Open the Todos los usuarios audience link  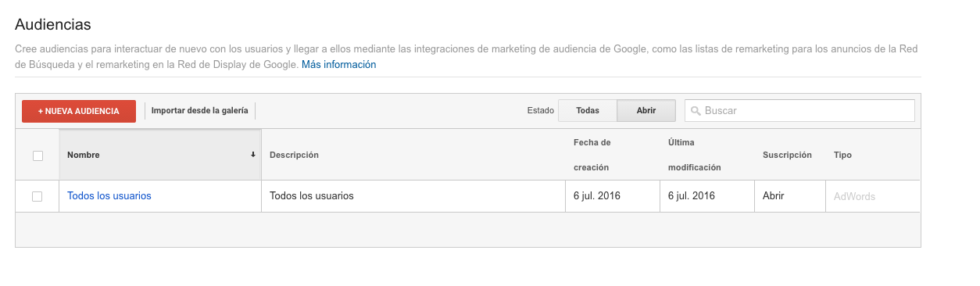[x=109, y=196]
